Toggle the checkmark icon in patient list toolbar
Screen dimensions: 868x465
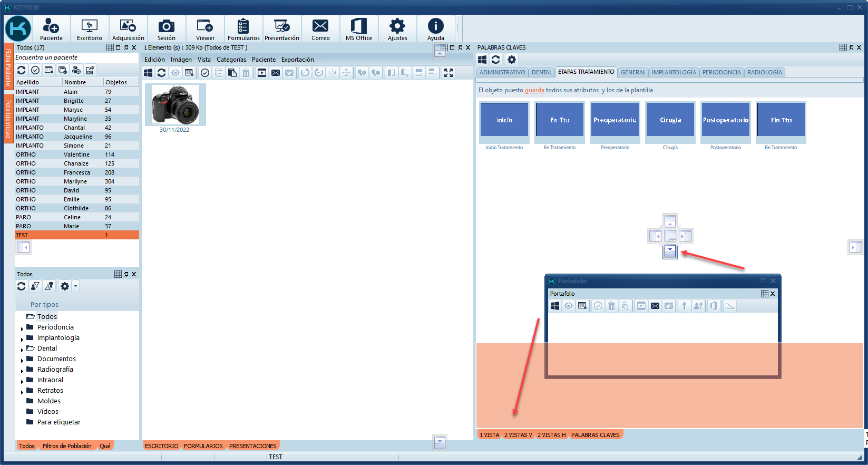[35, 70]
